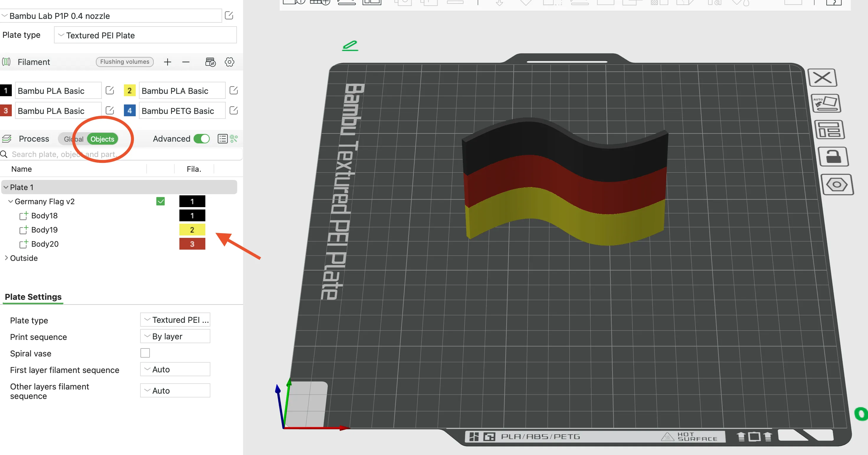The image size is (868, 455).
Task: Select the Plate 1 row
Action: 119,187
